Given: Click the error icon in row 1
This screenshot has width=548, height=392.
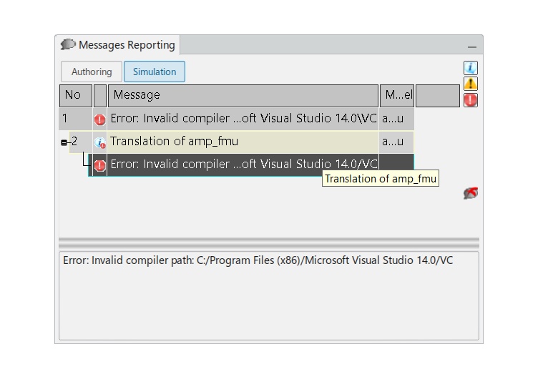Looking at the screenshot, I should (100, 119).
